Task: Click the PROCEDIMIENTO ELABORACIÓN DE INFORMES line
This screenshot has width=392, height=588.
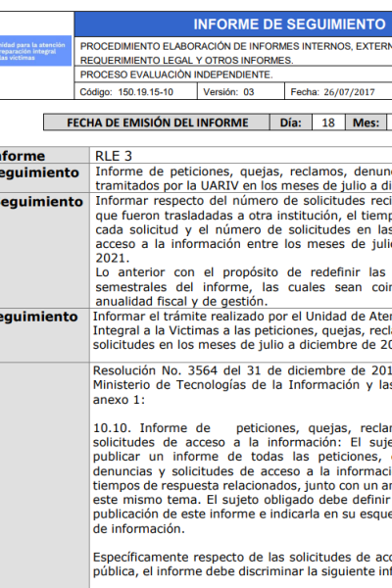Action: [x=236, y=46]
